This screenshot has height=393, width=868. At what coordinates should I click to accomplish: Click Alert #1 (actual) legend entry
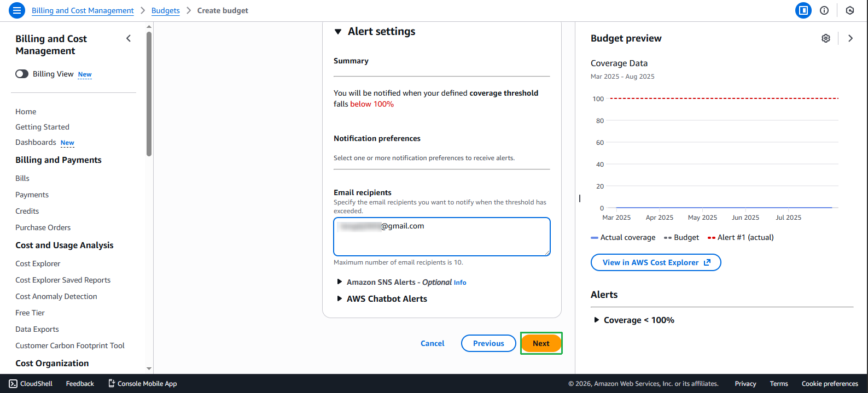(741, 237)
